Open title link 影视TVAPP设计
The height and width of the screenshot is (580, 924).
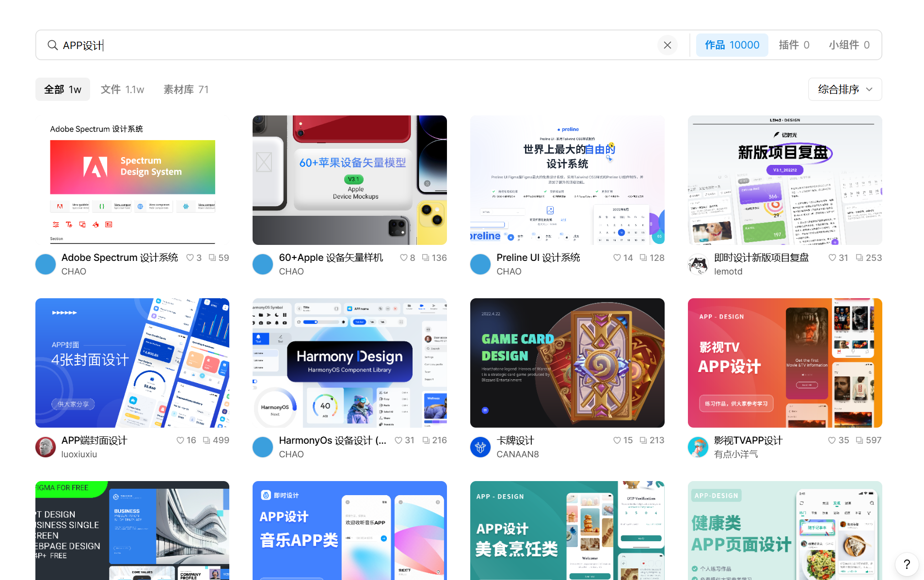(x=748, y=440)
